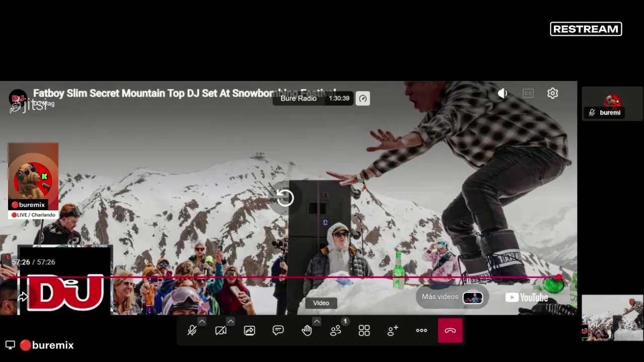The height and width of the screenshot is (362, 644).
Task: Open YouTube player settings gear
Action: (x=552, y=94)
